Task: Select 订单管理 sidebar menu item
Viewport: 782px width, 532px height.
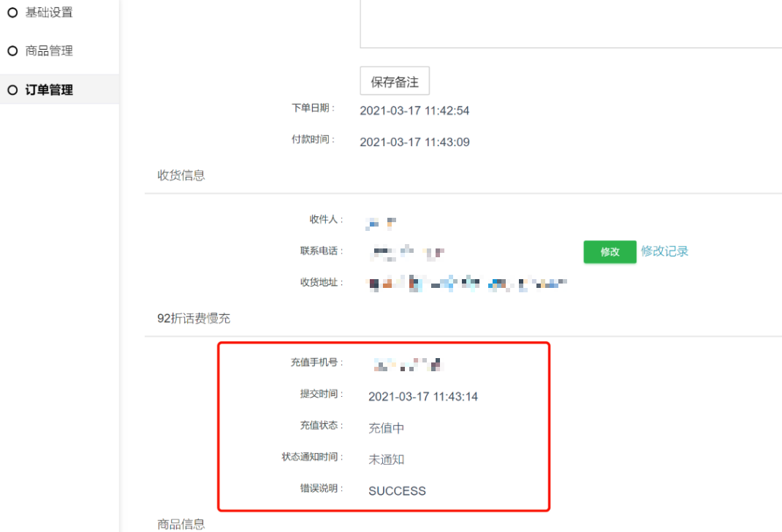Action: [49, 90]
